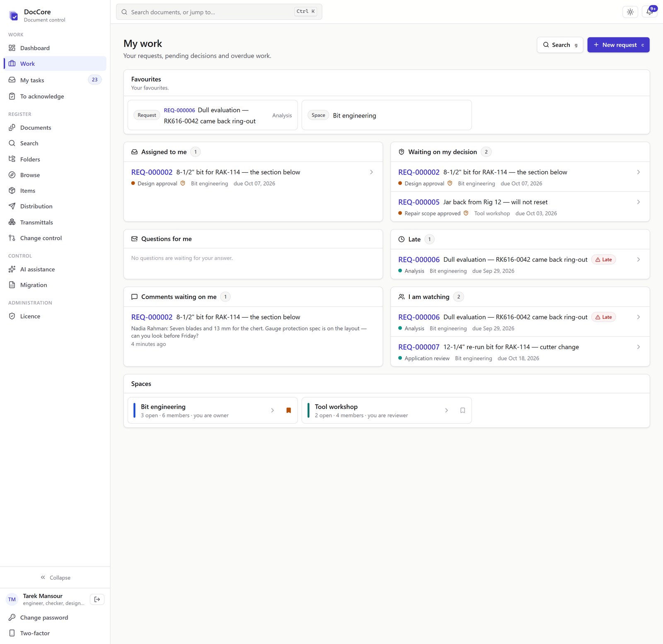Click the Transmittals icon
Viewport: 663px width, 644px height.
(x=12, y=222)
